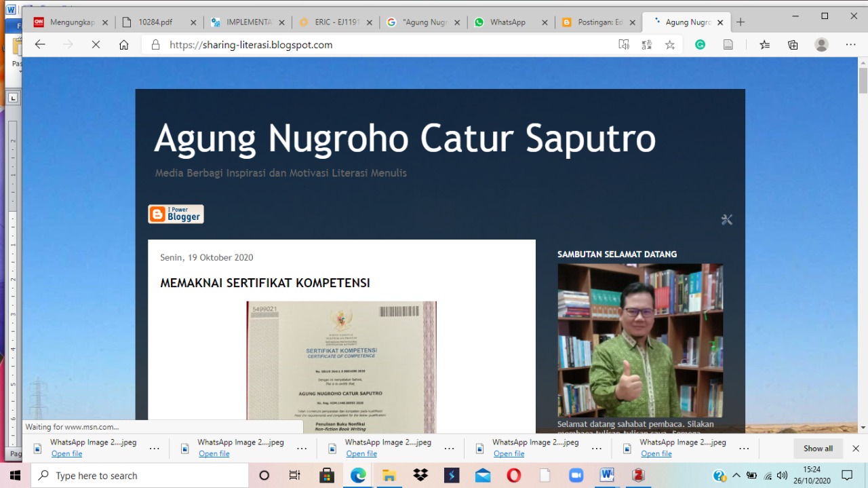The width and height of the screenshot is (868, 488).
Task: Open options for second downloaded image
Action: [x=302, y=449]
